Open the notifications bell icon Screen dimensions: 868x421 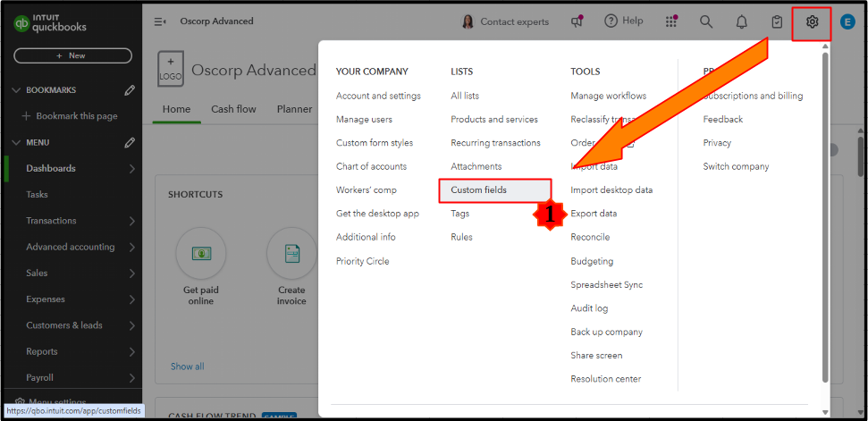[741, 22]
